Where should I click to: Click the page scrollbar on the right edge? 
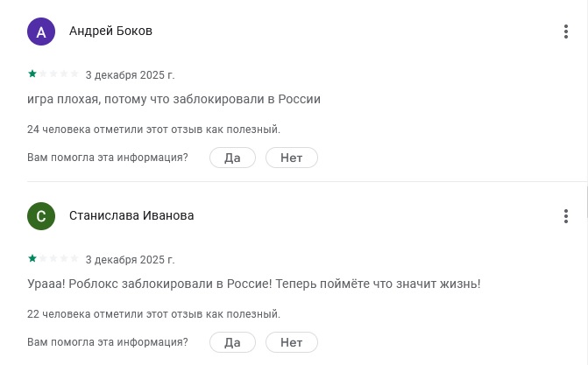click(x=585, y=201)
